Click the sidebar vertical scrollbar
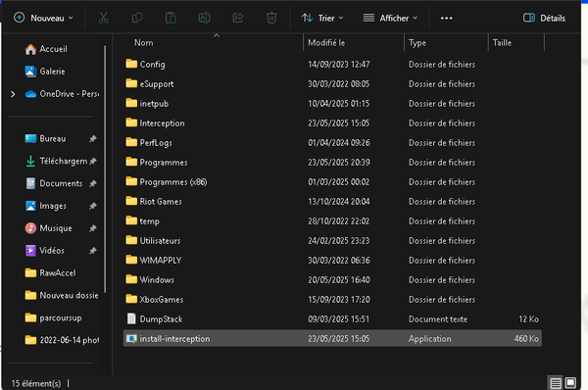 pyautogui.click(x=105, y=169)
